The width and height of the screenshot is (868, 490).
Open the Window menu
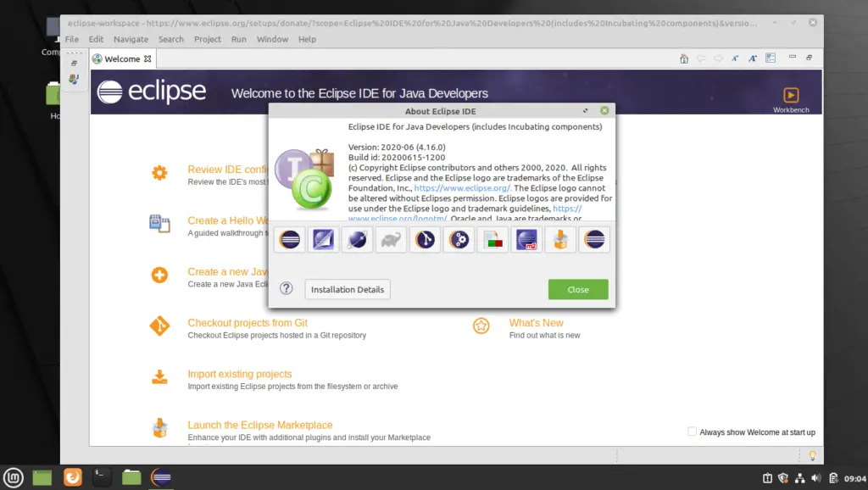(x=272, y=39)
